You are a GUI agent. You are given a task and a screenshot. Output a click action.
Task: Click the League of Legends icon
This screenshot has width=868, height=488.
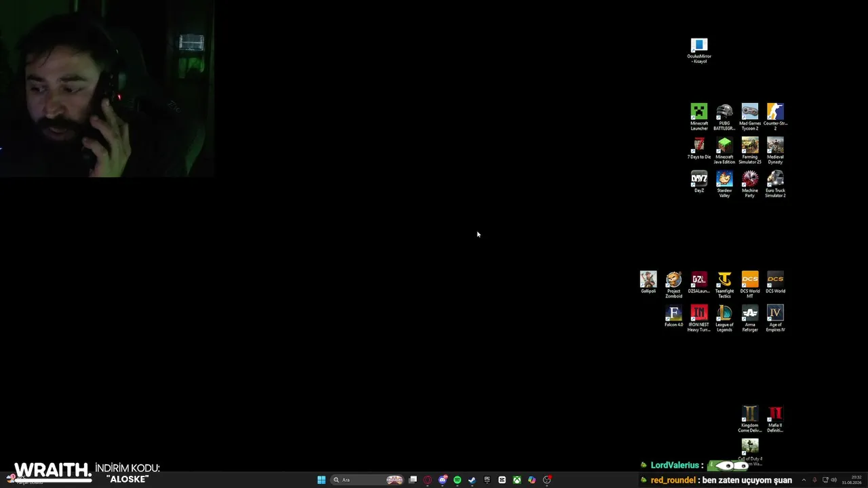(724, 319)
